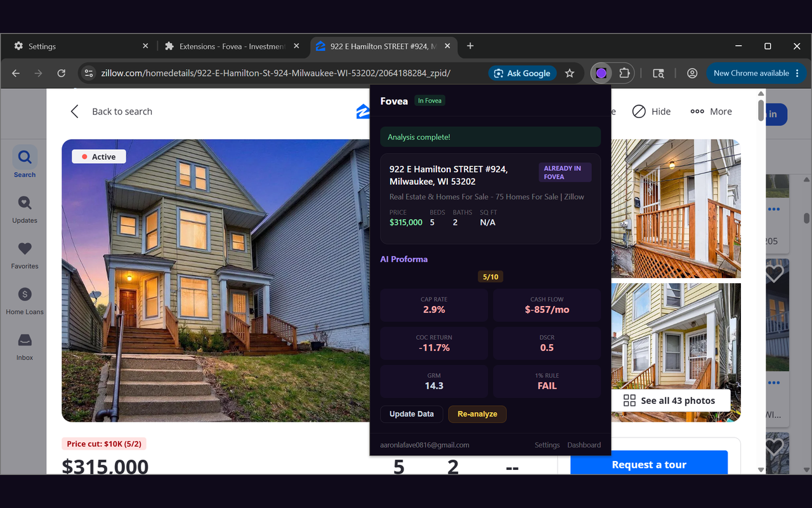Click the CAP RATE 2.9% card
Screen dimensions: 812x508
click(x=434, y=305)
